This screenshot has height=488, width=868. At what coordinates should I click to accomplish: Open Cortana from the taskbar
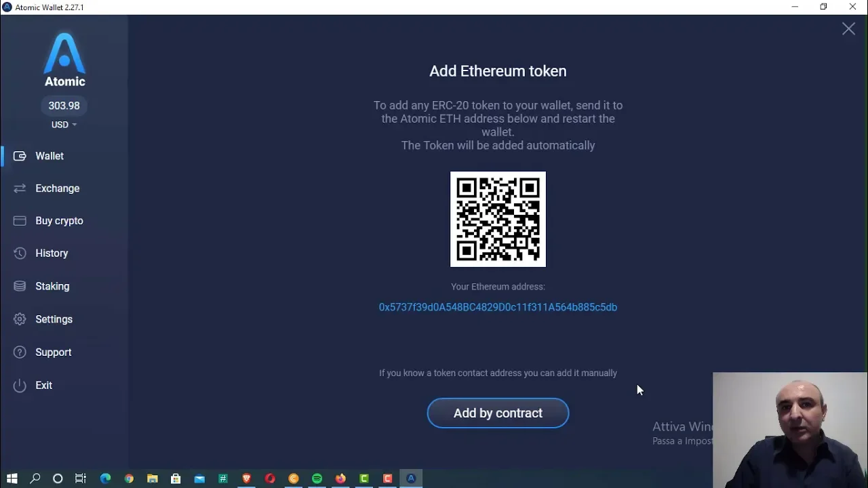coord(58,479)
